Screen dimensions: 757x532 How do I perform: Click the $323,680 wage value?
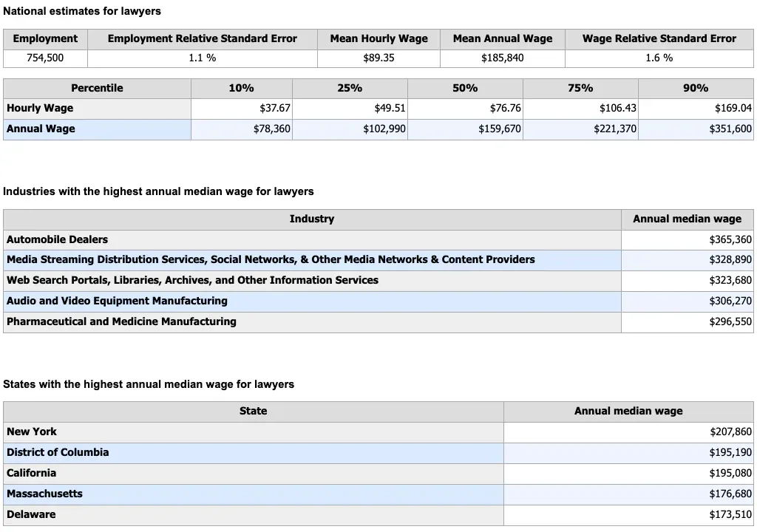coord(730,281)
